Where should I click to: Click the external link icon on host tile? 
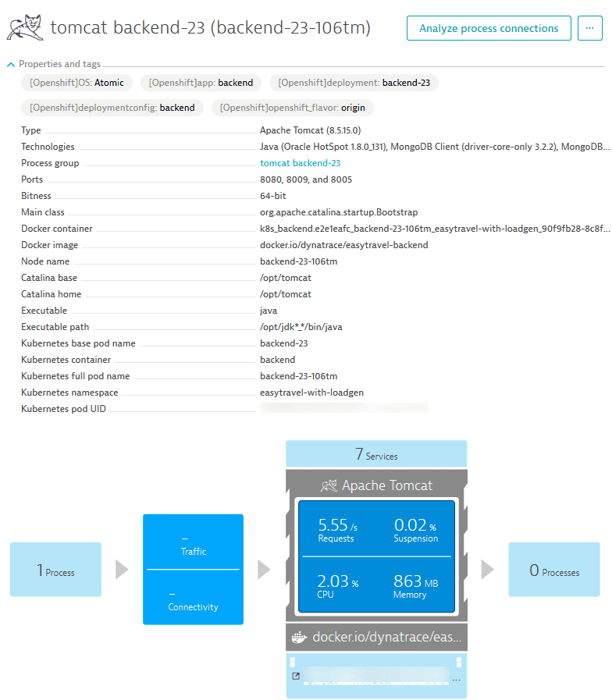pos(296,676)
